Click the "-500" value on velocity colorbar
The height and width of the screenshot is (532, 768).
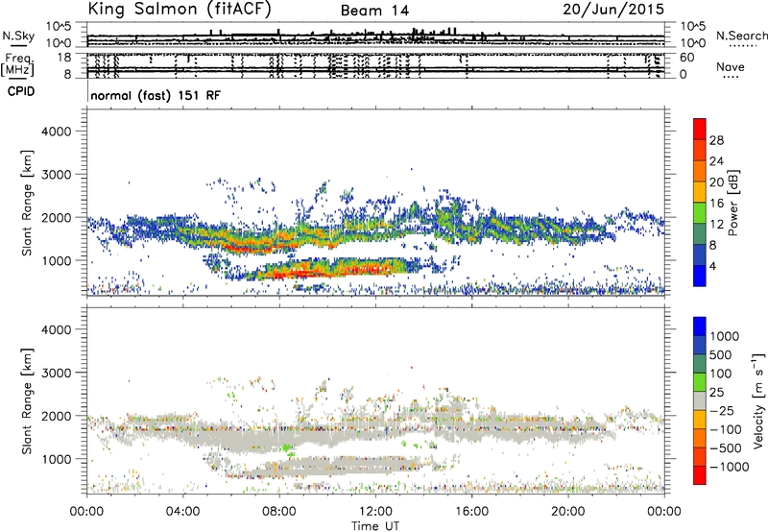(726, 447)
